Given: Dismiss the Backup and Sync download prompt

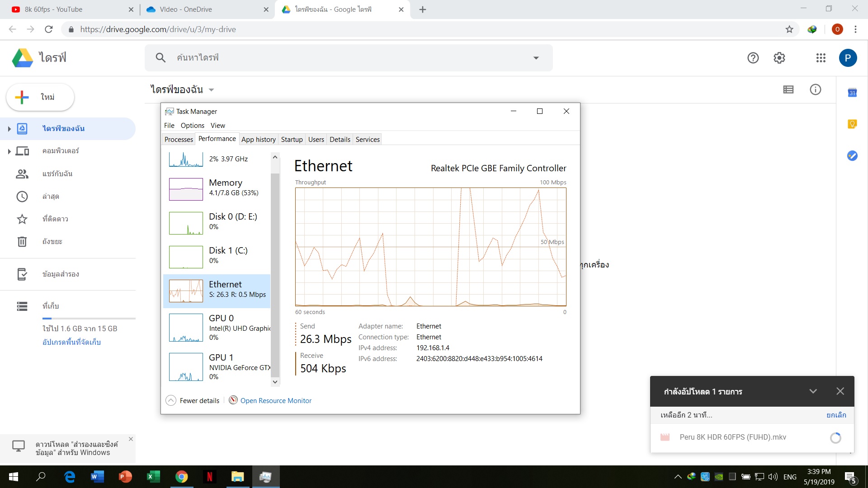Looking at the screenshot, I should [x=131, y=439].
